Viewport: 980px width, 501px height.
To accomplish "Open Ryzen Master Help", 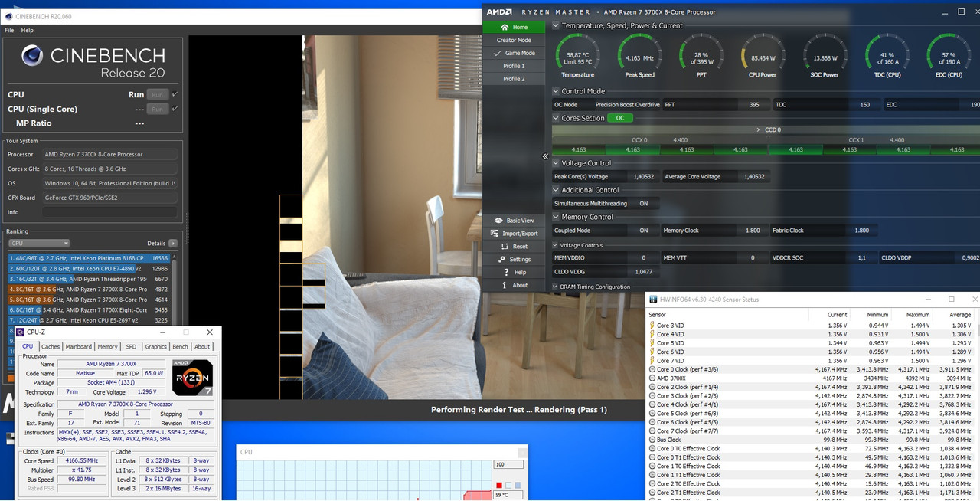I will click(x=514, y=272).
